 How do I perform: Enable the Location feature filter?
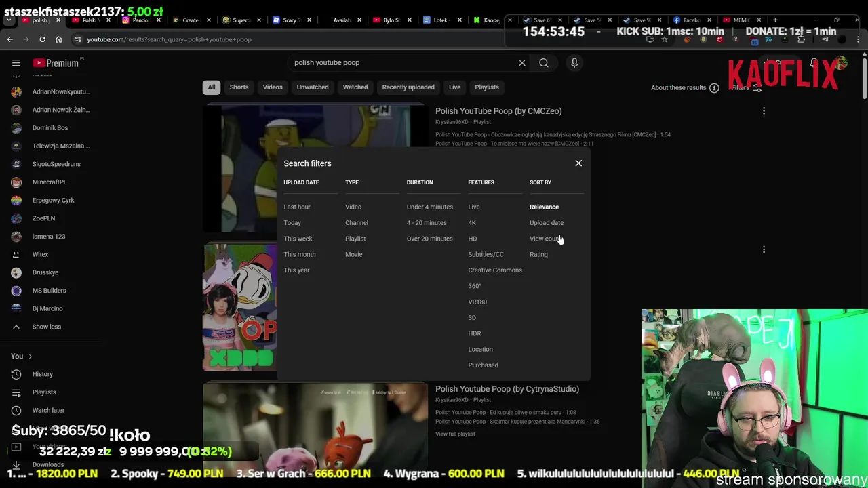point(480,349)
